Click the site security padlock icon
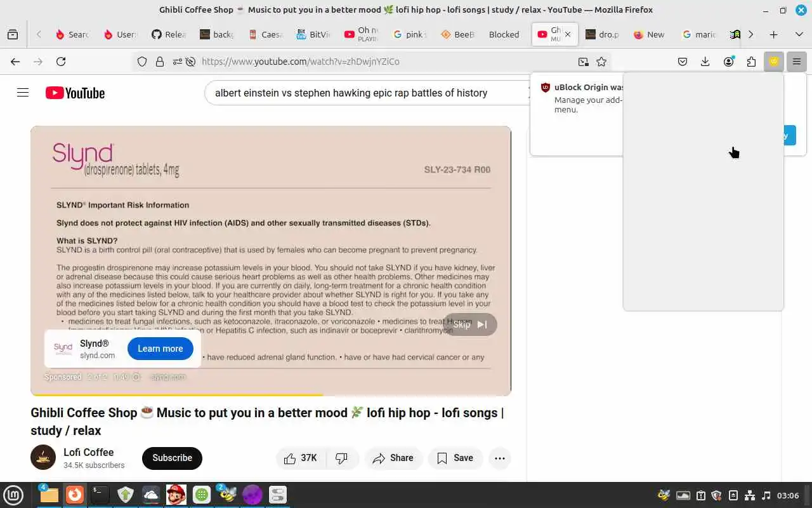This screenshot has height=508, width=812. (x=160, y=62)
